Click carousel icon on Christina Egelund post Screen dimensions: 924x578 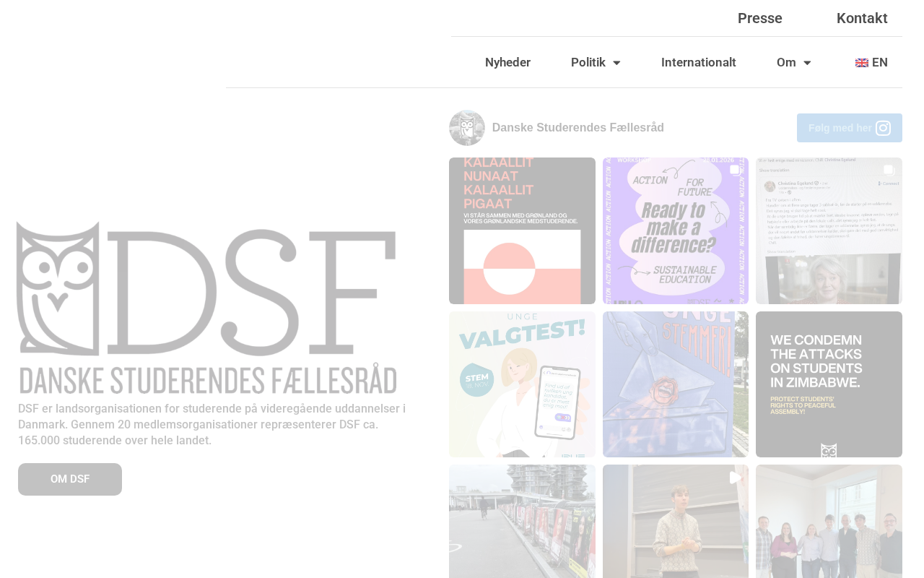889,170
